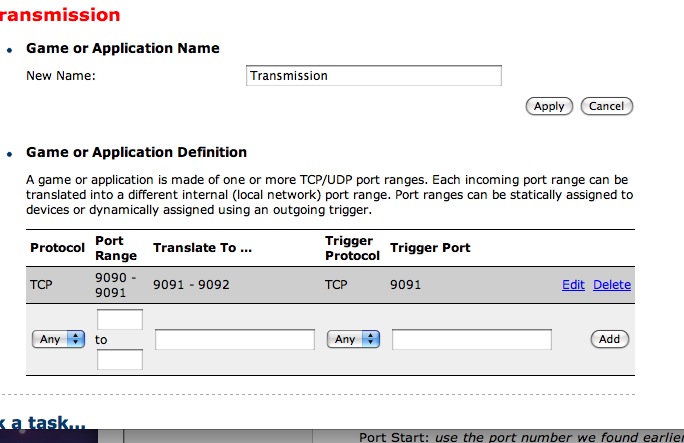Click the port range start field above "to"
684x443 pixels.
point(120,320)
